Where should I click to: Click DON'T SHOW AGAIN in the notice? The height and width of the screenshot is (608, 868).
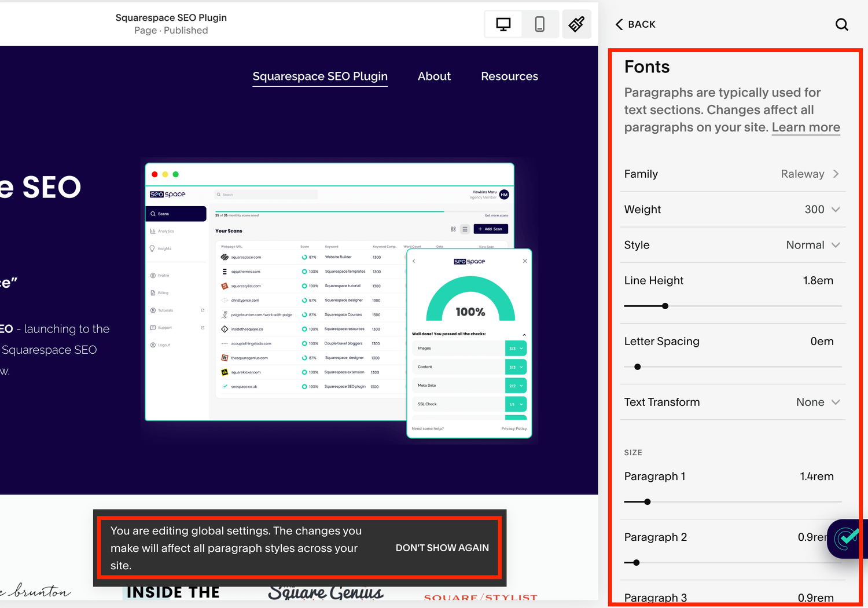(442, 547)
